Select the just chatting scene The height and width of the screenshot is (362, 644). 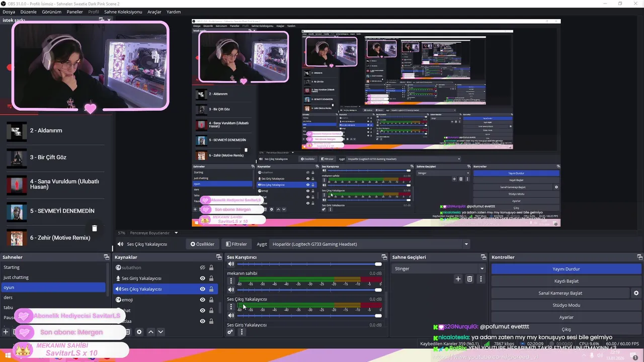point(53,278)
